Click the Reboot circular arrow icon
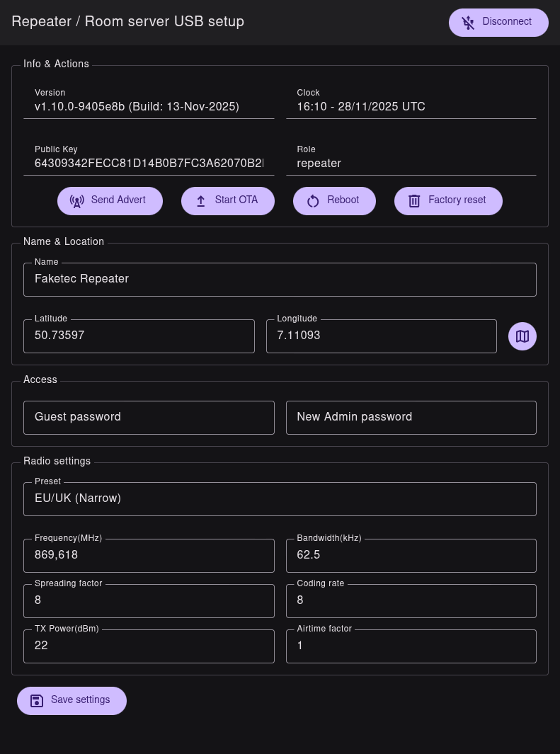The height and width of the screenshot is (754, 560). point(313,201)
